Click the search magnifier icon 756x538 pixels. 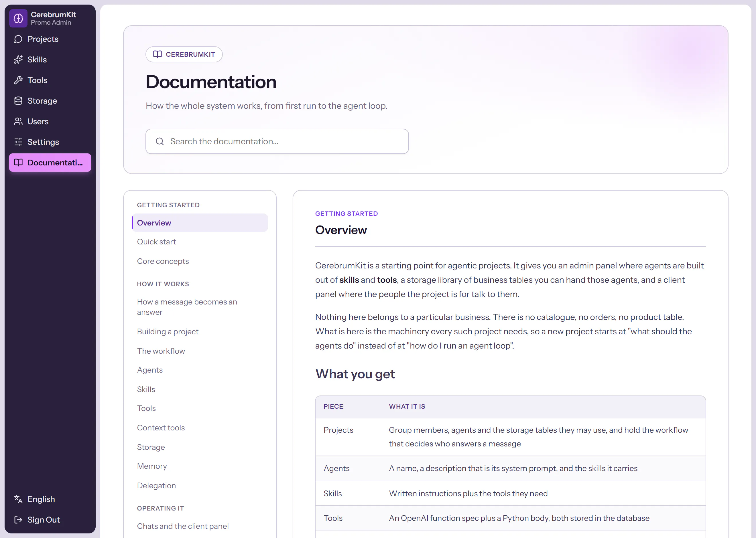click(x=160, y=141)
